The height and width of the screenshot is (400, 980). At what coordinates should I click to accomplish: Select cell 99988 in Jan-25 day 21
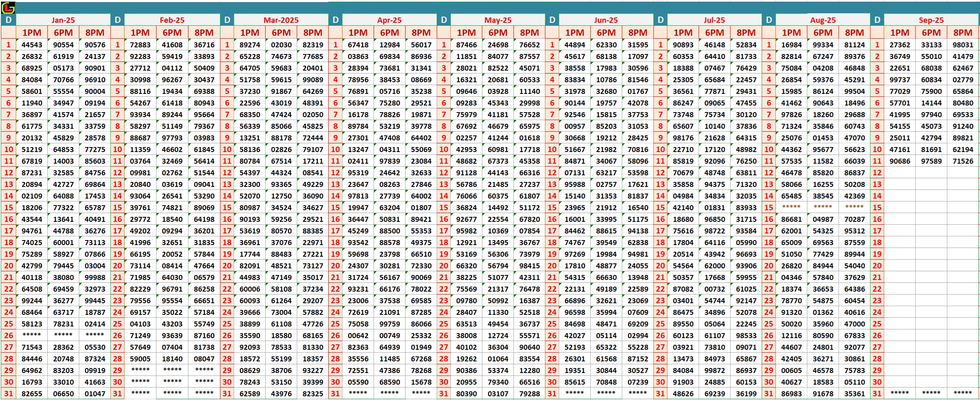coord(95,277)
